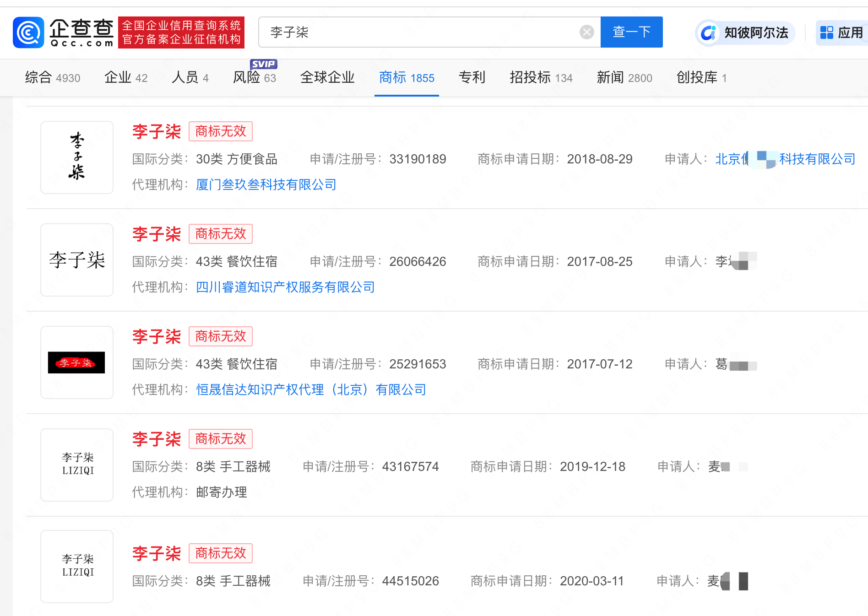Click application date 2020-03-11
868x616 pixels.
(x=591, y=581)
